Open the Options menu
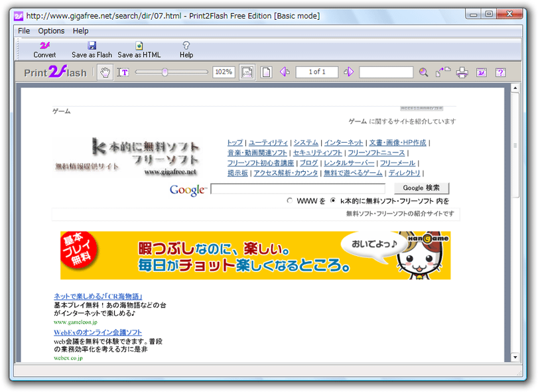538x392 pixels. click(51, 31)
